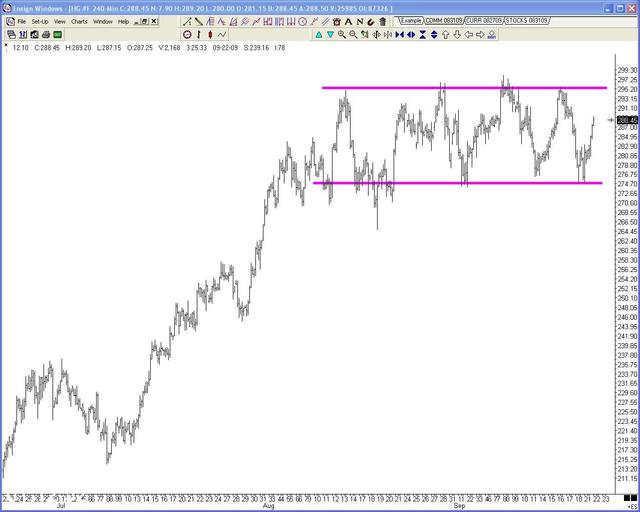Click the hollow right arrow icon
Screen dimensions: 640x512
tap(480, 35)
